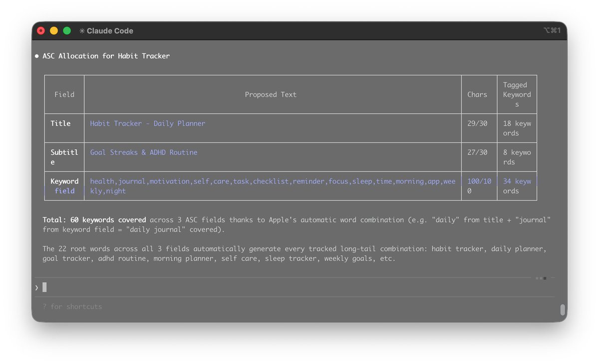Viewport: 599px width, 364px height.
Task: Click 'Habit Tracker - Daily Planner' text
Action: coord(148,124)
